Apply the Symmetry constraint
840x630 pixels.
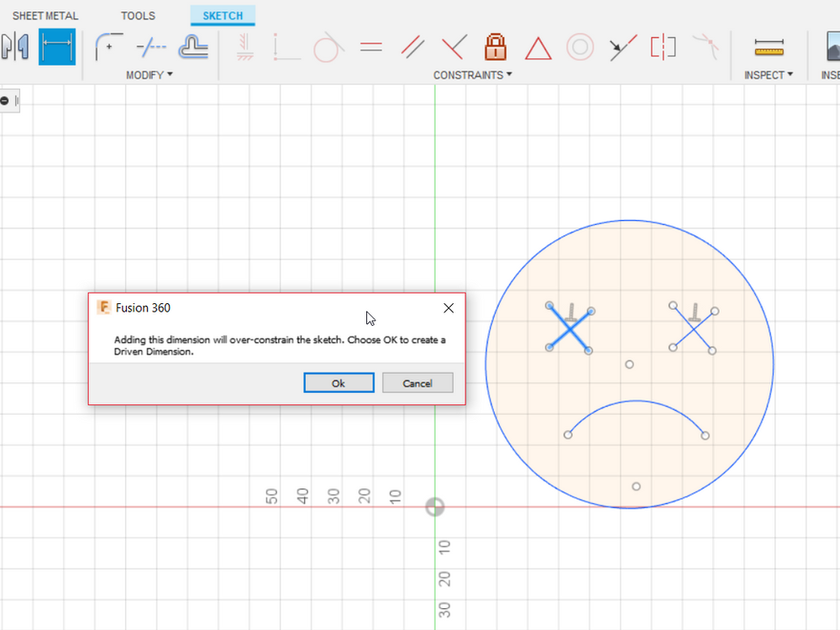[x=664, y=47]
